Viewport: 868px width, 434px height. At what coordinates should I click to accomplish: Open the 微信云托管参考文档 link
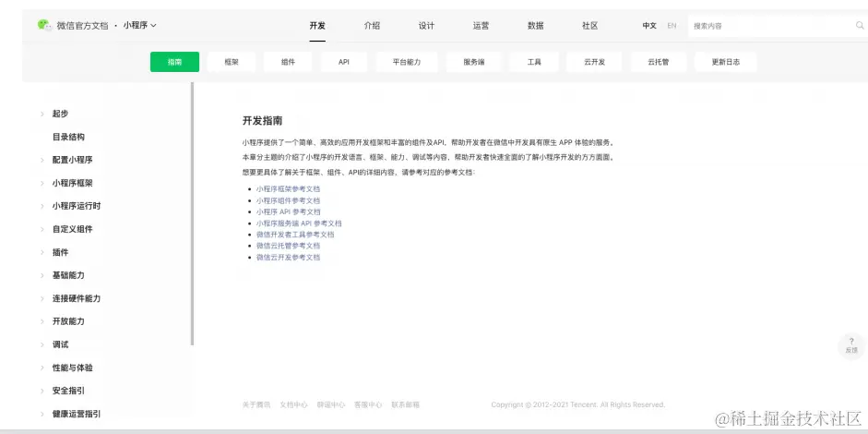(x=288, y=246)
